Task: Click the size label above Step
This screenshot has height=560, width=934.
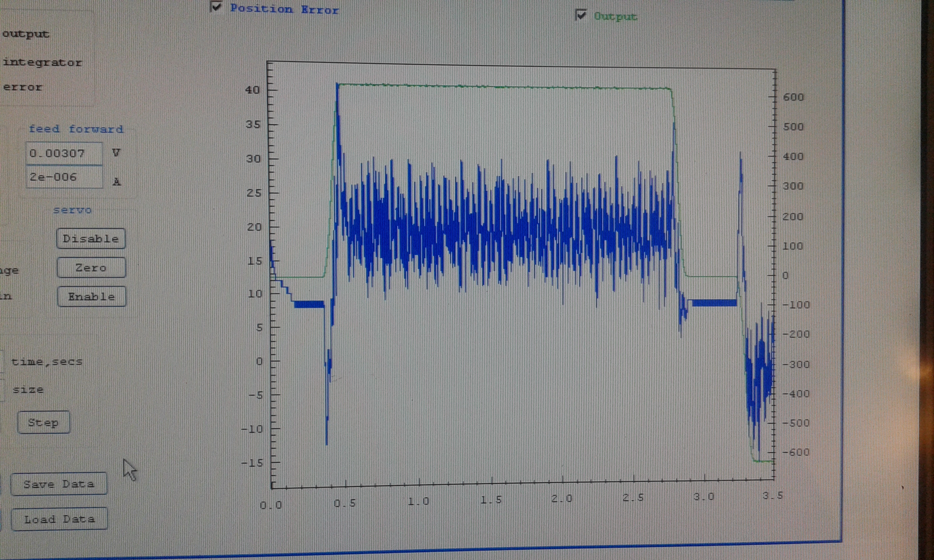Action: coord(28,389)
